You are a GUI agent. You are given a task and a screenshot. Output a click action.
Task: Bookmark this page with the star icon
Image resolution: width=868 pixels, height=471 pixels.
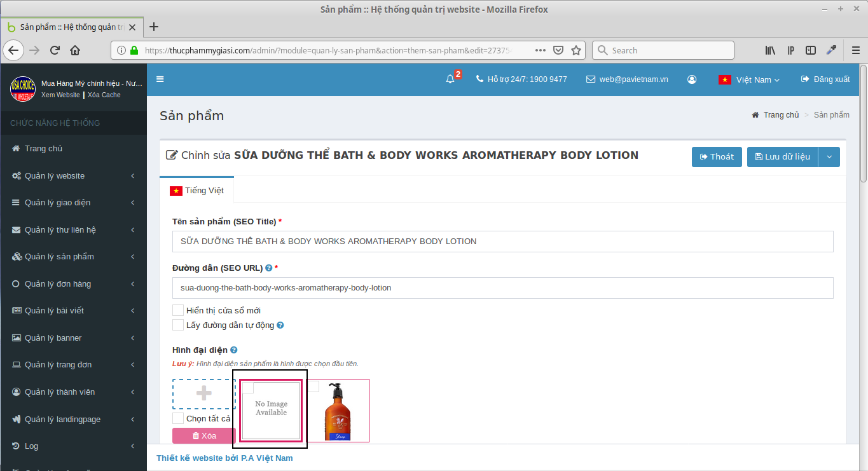(575, 50)
